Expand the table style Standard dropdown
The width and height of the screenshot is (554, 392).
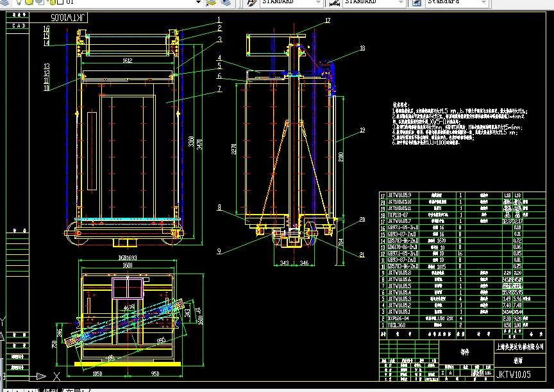[484, 2]
